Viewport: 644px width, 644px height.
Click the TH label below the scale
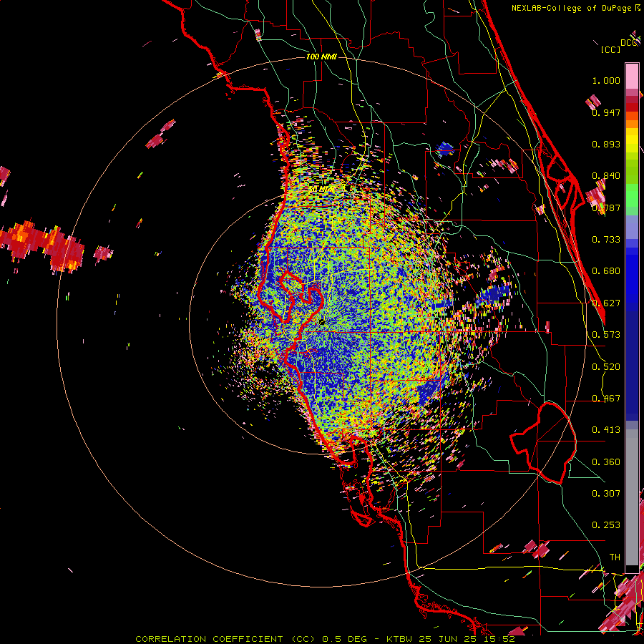tap(615, 557)
